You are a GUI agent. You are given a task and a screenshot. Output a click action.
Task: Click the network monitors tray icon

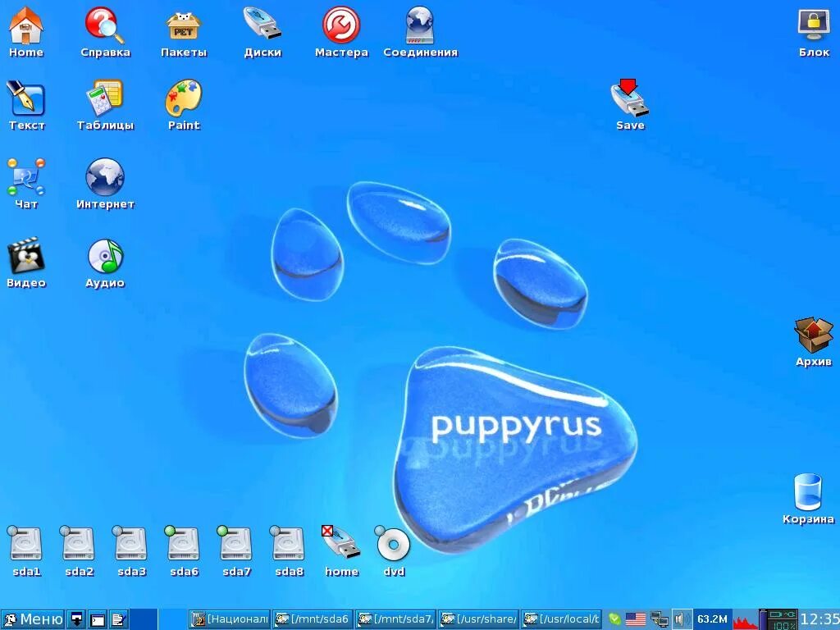click(x=660, y=620)
